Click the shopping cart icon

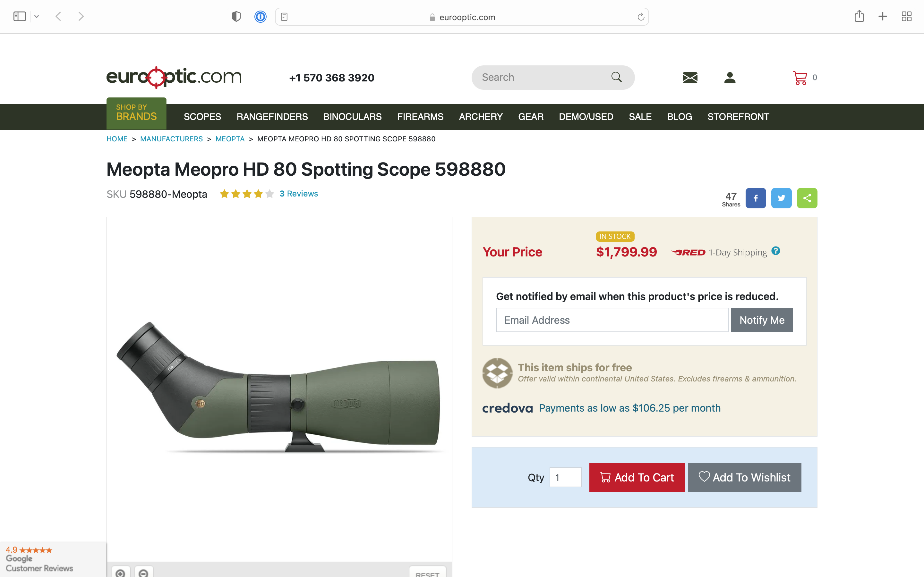[800, 78]
